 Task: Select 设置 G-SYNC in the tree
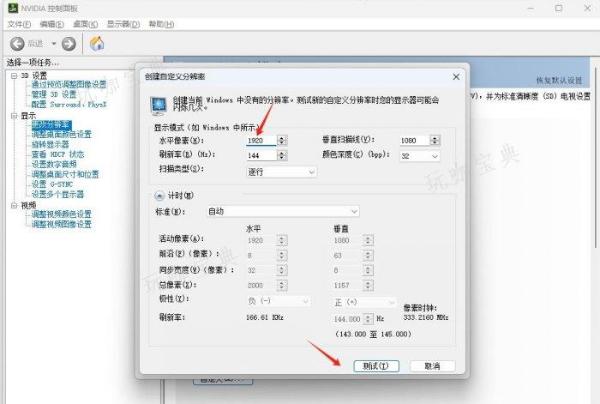pyautogui.click(x=52, y=184)
